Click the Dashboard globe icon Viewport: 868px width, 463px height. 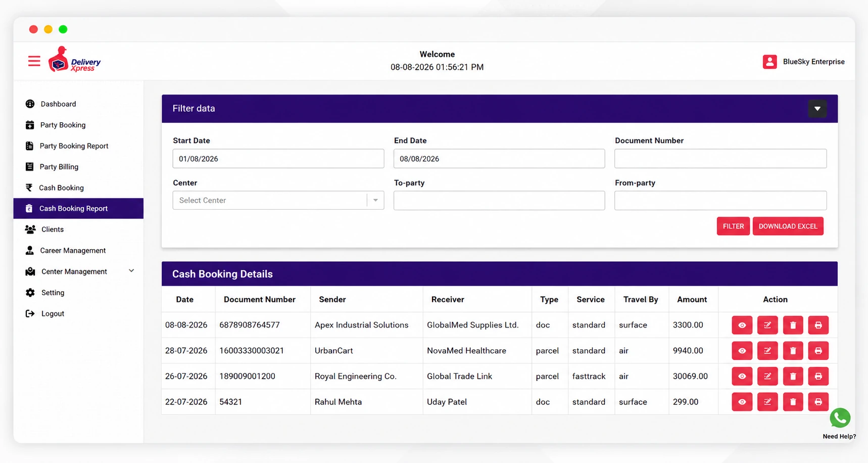30,104
